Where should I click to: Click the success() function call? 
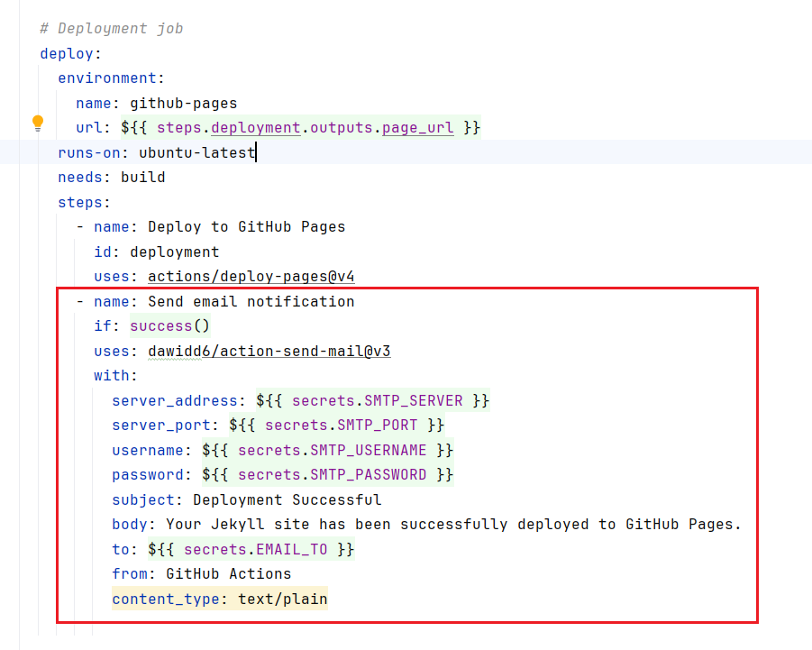[169, 325]
